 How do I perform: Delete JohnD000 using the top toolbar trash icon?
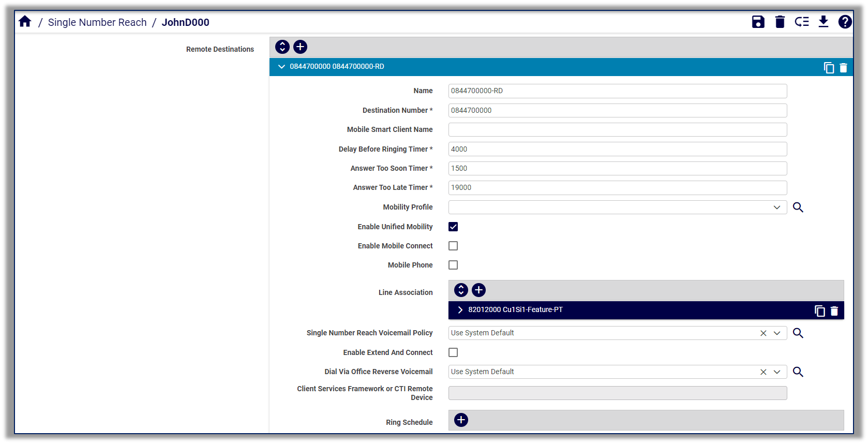tap(780, 22)
